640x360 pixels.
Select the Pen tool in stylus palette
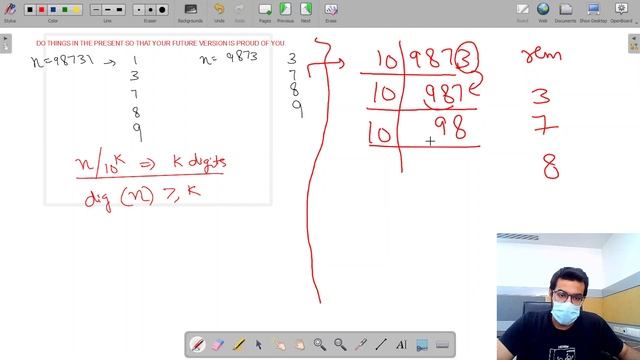click(198, 345)
